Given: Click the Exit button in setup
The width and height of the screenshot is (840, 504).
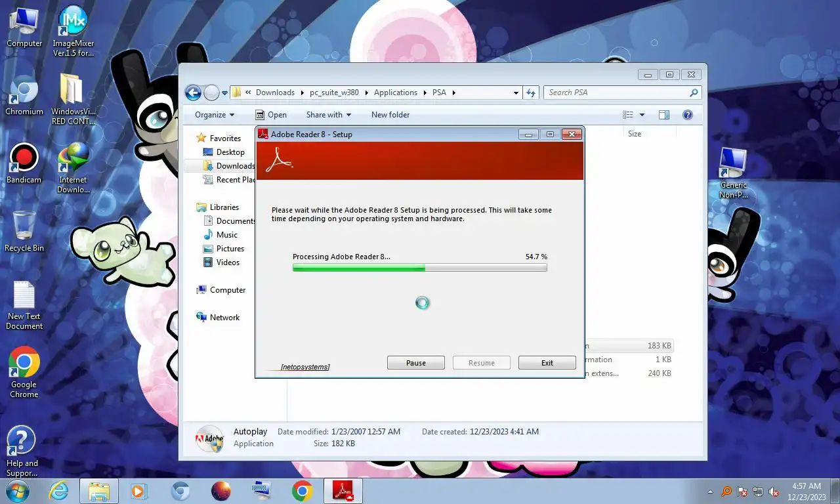Looking at the screenshot, I should point(547,363).
